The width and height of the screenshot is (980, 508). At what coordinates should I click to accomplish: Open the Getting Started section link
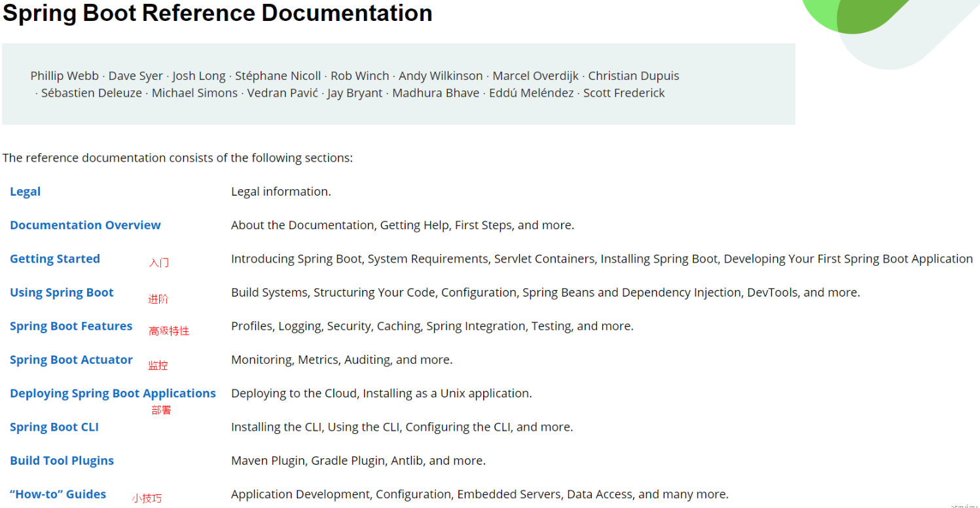[x=55, y=259]
